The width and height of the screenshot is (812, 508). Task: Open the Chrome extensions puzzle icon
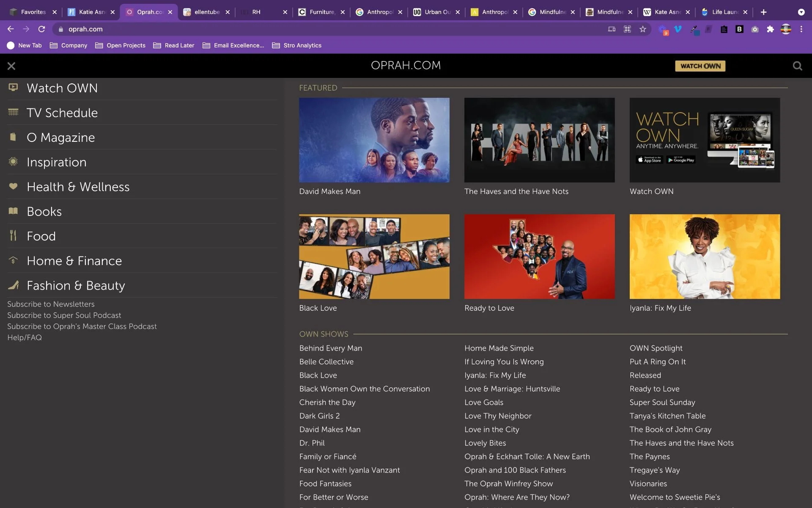(770, 29)
